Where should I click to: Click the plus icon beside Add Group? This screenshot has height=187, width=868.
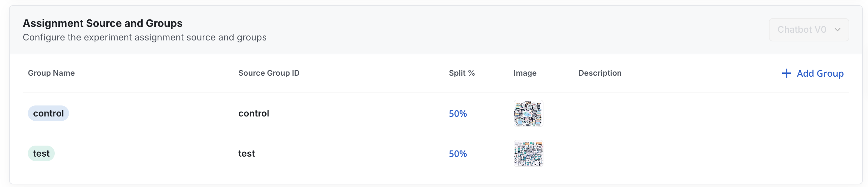786,73
